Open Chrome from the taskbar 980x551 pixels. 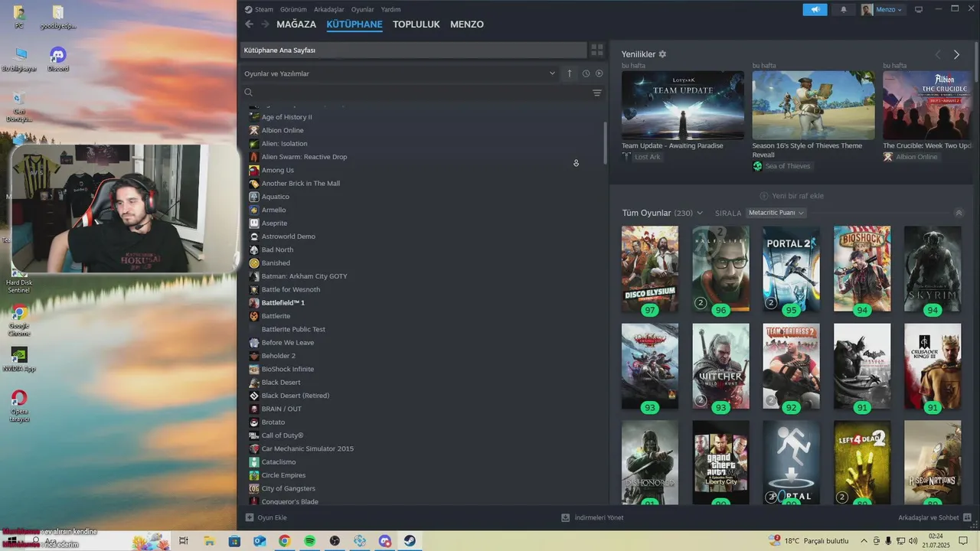(x=284, y=541)
